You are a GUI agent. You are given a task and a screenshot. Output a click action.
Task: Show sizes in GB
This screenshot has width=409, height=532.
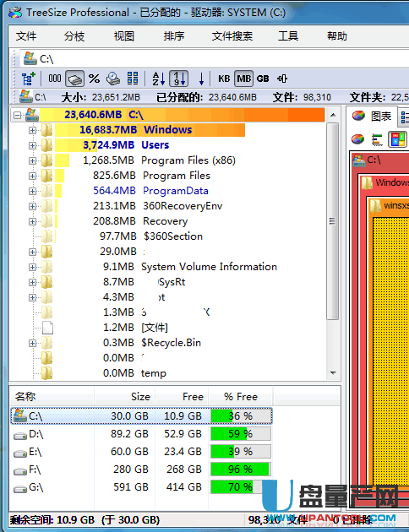(x=263, y=79)
